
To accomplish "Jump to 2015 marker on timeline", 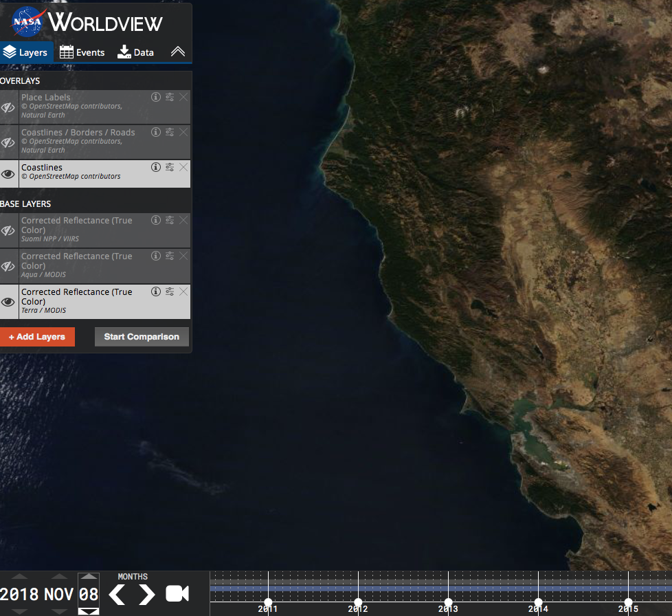I will click(628, 602).
